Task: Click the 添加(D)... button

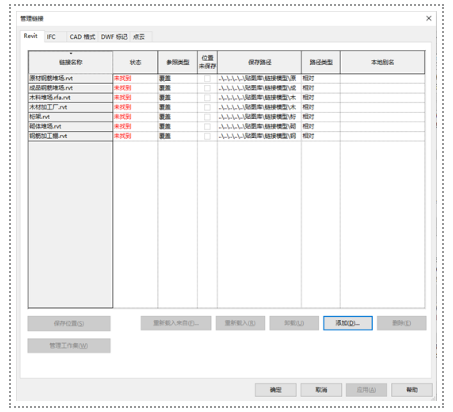Action: tap(348, 323)
